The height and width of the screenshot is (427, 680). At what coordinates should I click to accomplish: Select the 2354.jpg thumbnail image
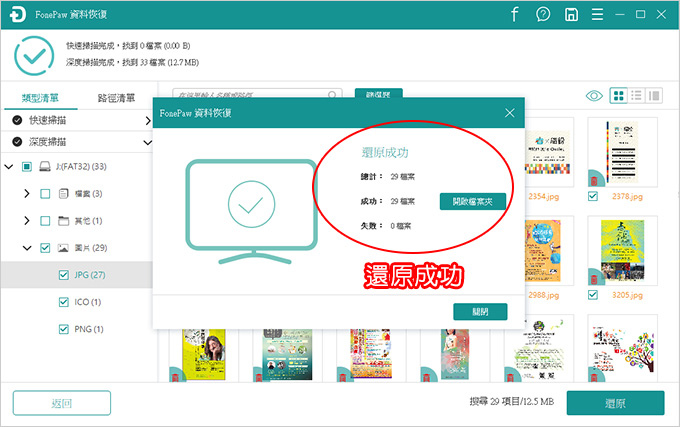tap(549, 152)
